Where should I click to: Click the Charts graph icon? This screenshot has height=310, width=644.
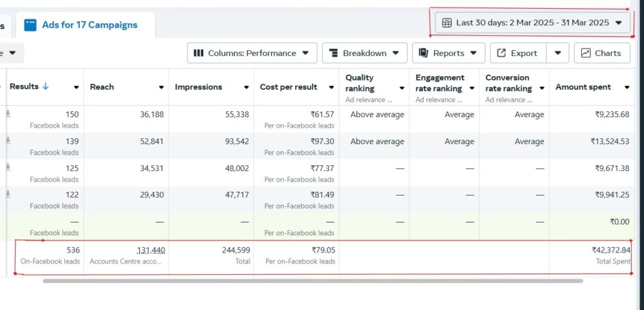(586, 53)
